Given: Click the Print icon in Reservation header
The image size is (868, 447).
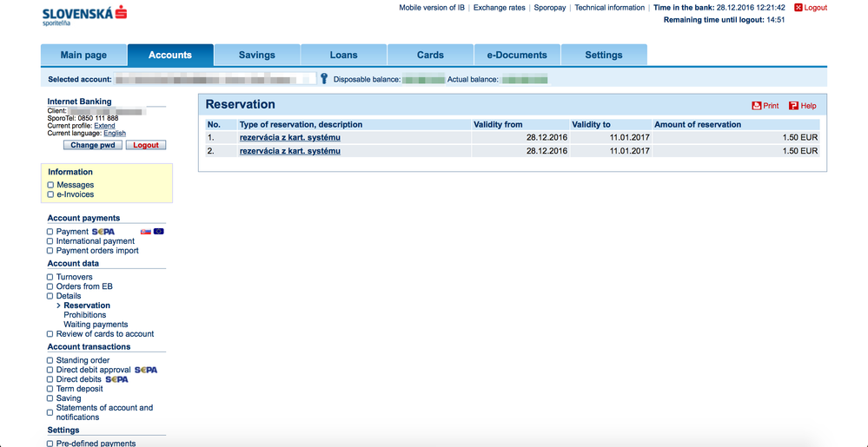Looking at the screenshot, I should (x=756, y=106).
